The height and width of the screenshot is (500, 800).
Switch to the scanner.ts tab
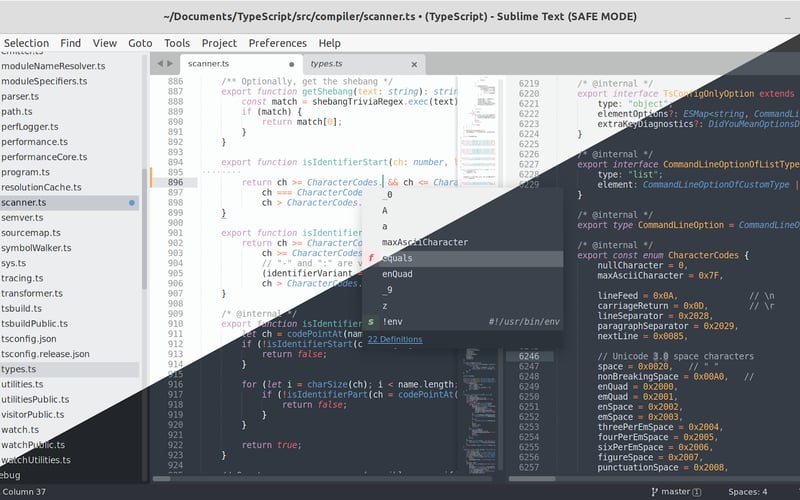click(x=241, y=64)
